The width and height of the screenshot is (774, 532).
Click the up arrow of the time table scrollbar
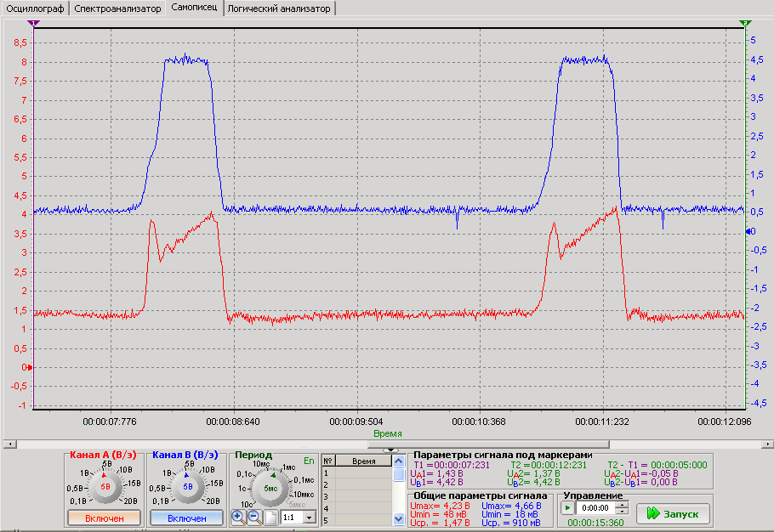(x=398, y=461)
